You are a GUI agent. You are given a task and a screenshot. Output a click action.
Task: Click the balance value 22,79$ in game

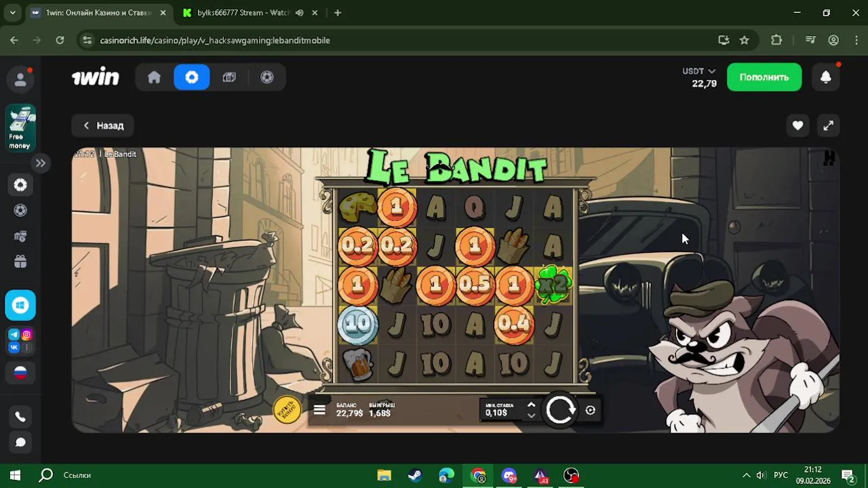coord(349,413)
